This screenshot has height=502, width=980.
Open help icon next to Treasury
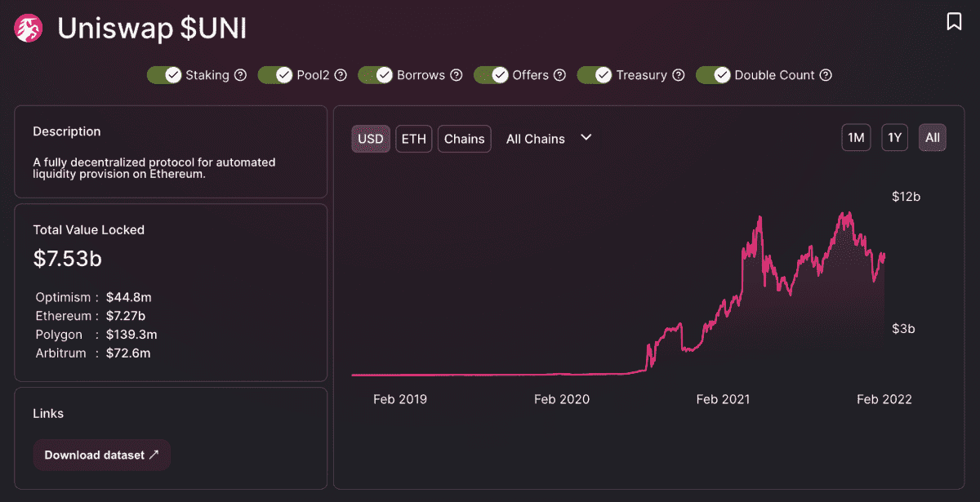point(678,75)
